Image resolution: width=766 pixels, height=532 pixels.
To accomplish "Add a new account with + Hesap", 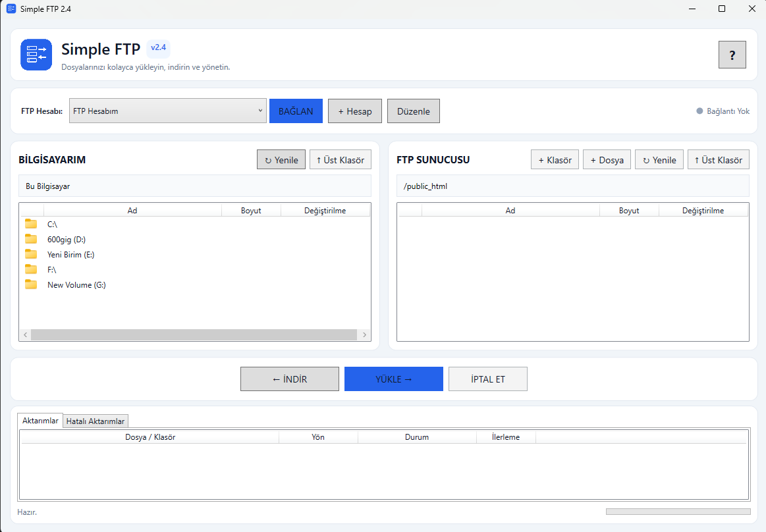I will pos(354,111).
